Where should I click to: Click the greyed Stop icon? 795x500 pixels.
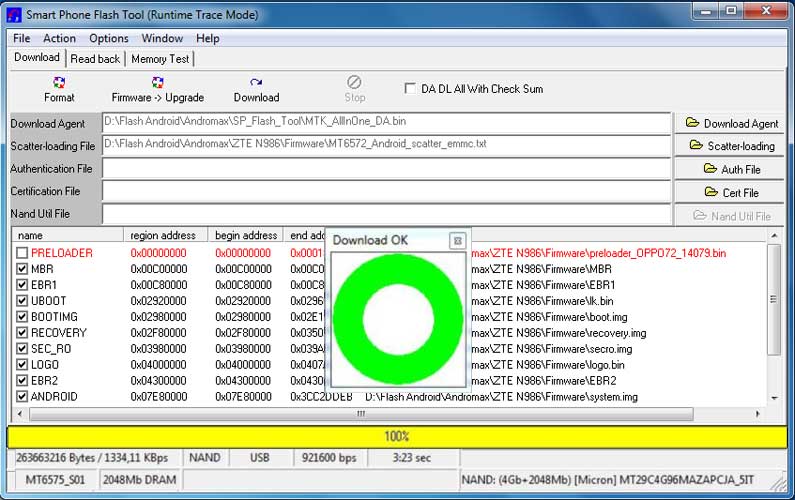point(354,82)
